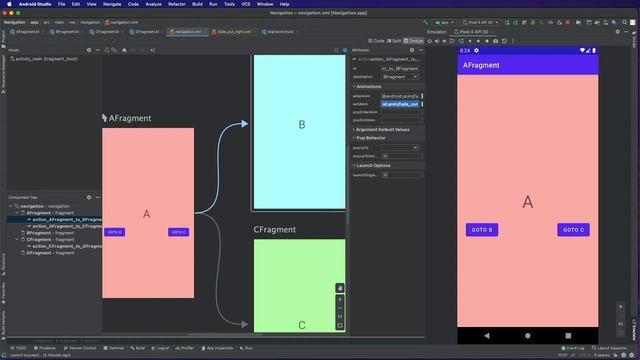Click the settings gear in emulator status bar
Screen dimensions: 640x360
tap(476, 51)
